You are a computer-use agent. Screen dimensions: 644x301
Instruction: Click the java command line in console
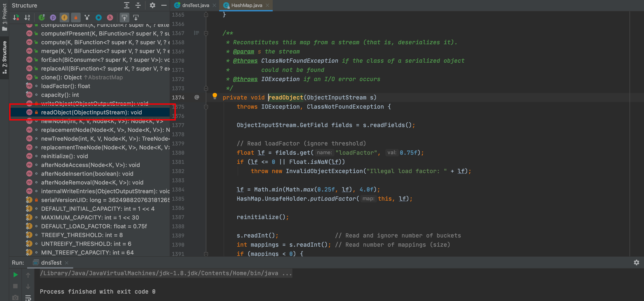point(166,273)
